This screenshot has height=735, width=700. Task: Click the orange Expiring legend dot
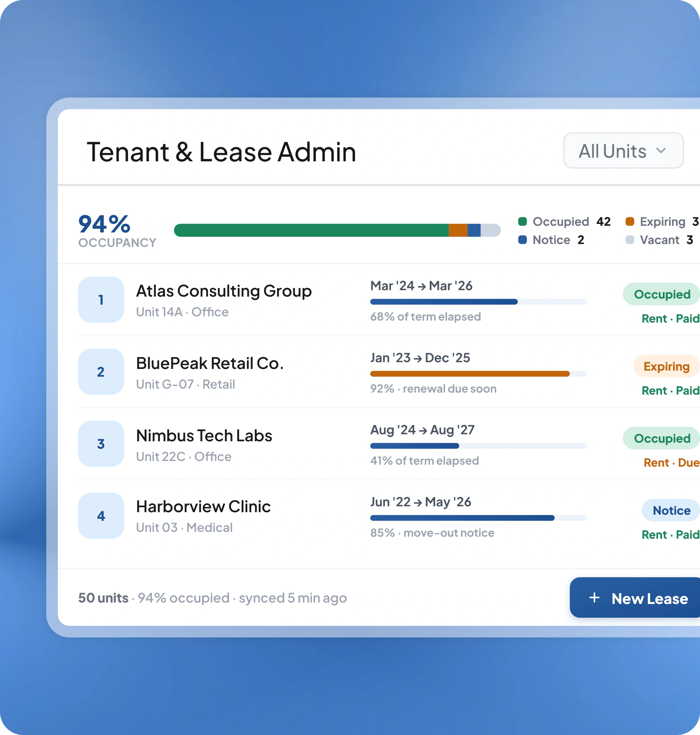tap(630, 221)
